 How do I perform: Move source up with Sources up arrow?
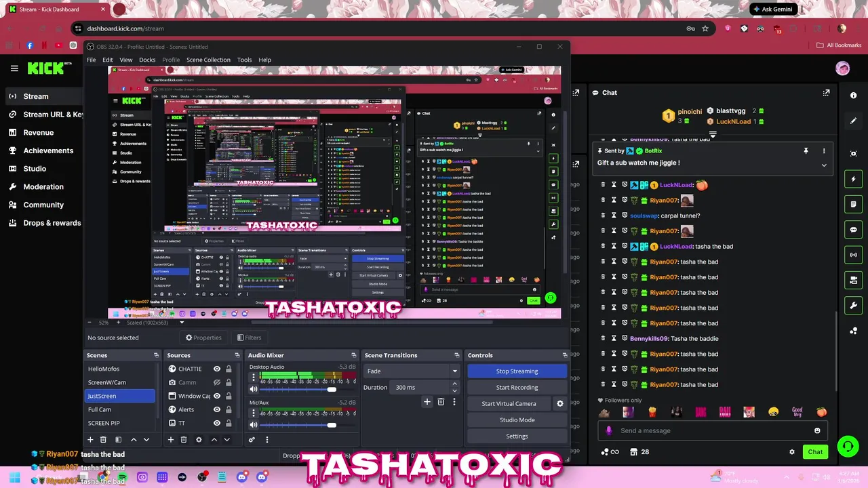click(x=214, y=440)
